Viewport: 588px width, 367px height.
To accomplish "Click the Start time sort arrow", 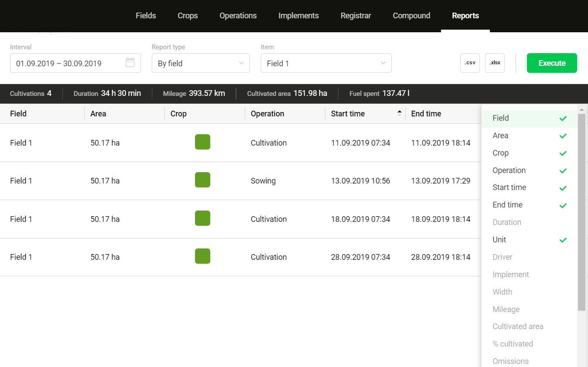I will click(x=399, y=113).
